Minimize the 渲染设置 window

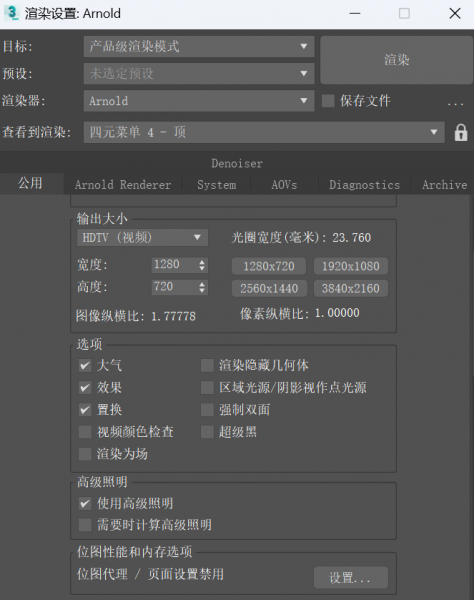[x=355, y=13]
